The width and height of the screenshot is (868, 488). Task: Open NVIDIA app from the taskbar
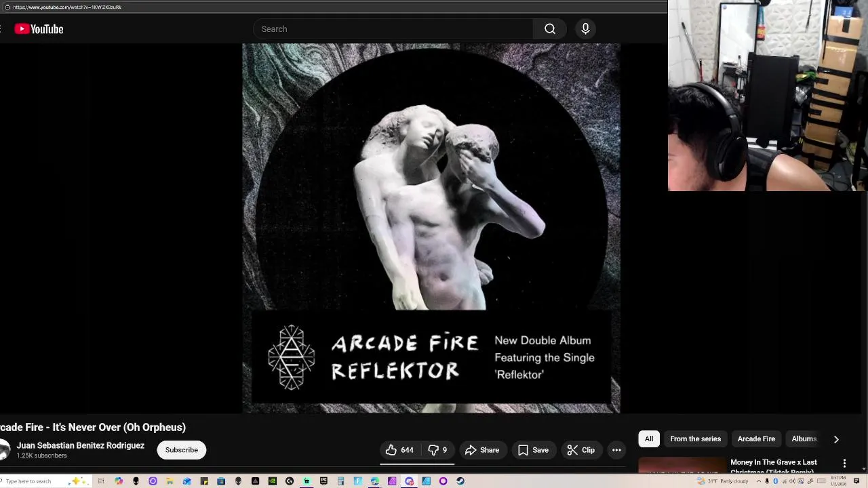tap(272, 481)
